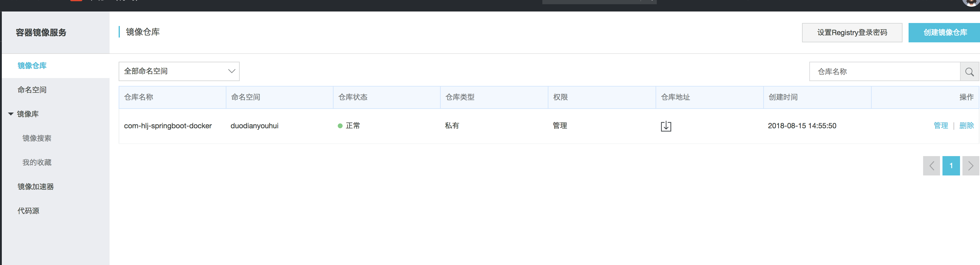
Task: Collapse the 镜像库 tree arrow
Action: (x=11, y=114)
